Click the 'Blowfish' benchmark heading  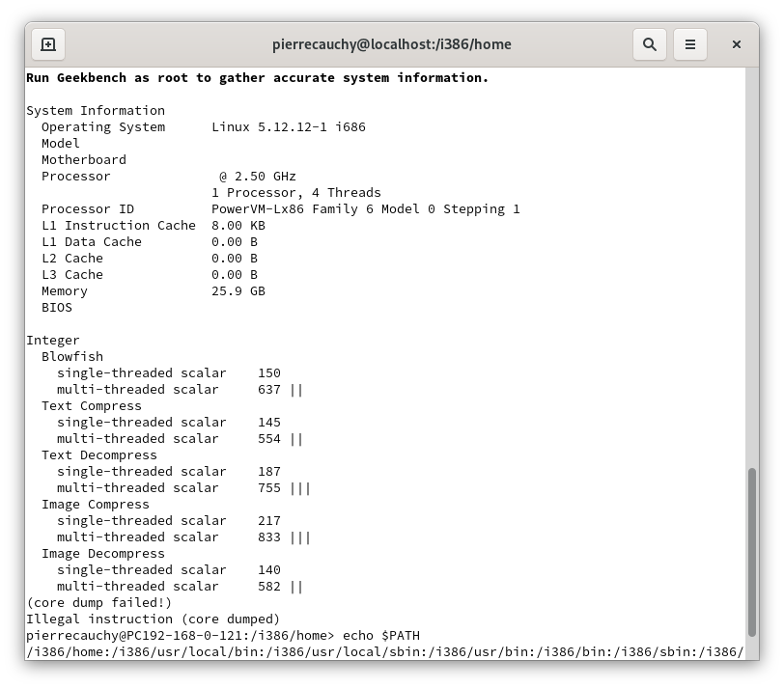point(72,357)
